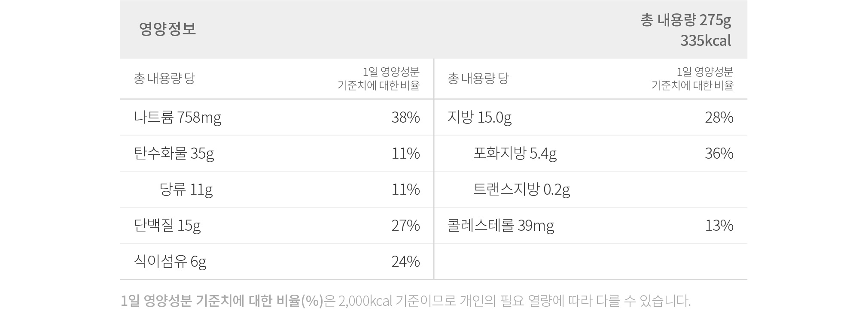The height and width of the screenshot is (311, 868).
Task: Click the 2,000kcal footnote text
Action: (365, 301)
